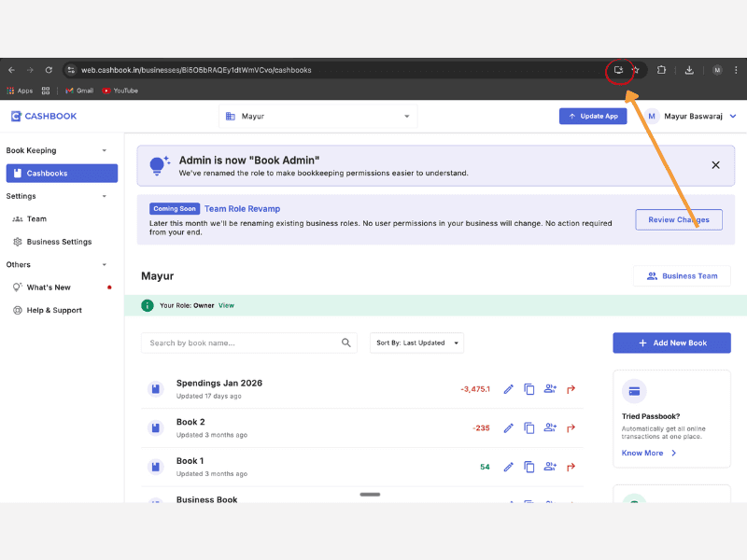
Task: Click the search magnifier icon
Action: [346, 343]
